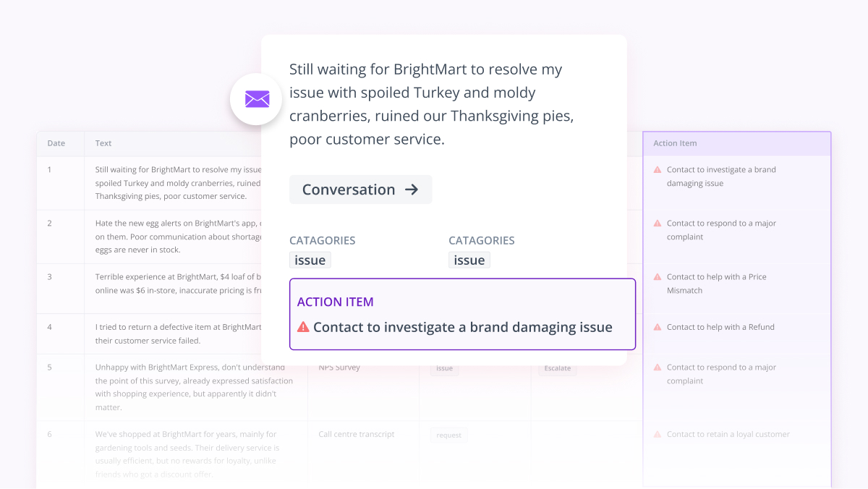This screenshot has height=489, width=868.
Task: Select row number 6 in Date column
Action: pos(49,434)
